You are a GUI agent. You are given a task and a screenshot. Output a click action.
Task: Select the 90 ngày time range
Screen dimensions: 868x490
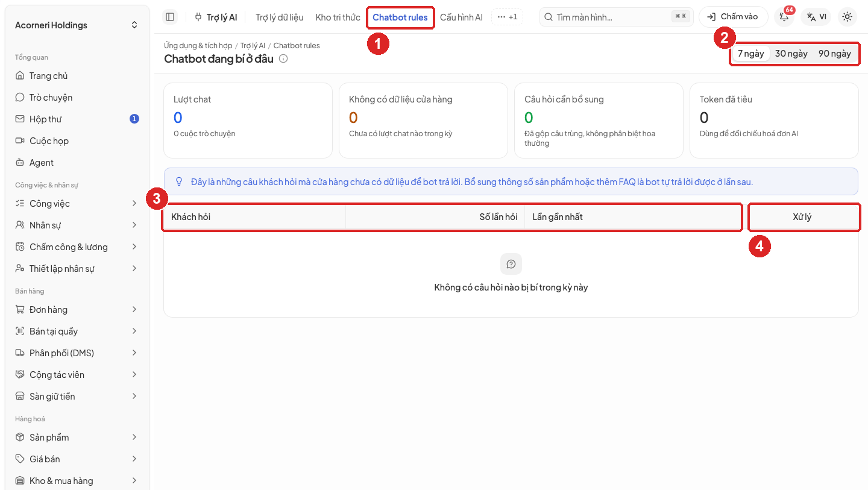(x=835, y=54)
